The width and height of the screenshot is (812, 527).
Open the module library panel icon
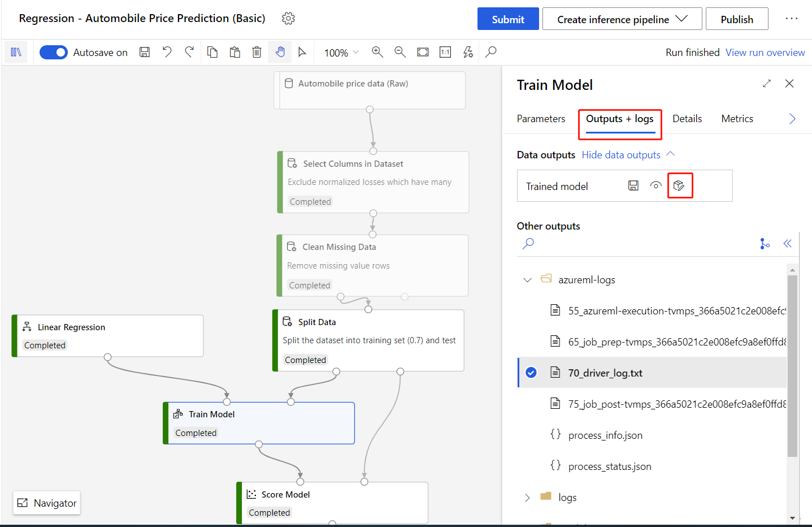[16, 52]
